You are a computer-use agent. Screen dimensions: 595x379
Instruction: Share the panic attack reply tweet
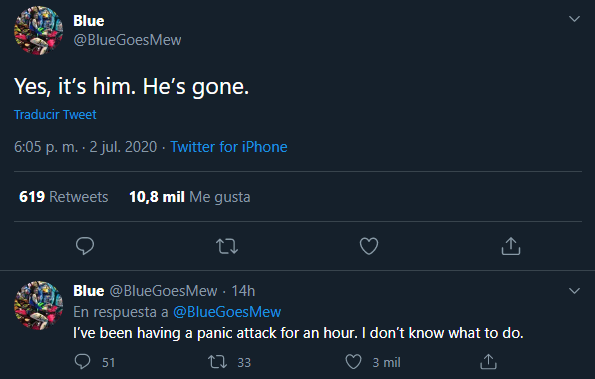click(x=488, y=362)
